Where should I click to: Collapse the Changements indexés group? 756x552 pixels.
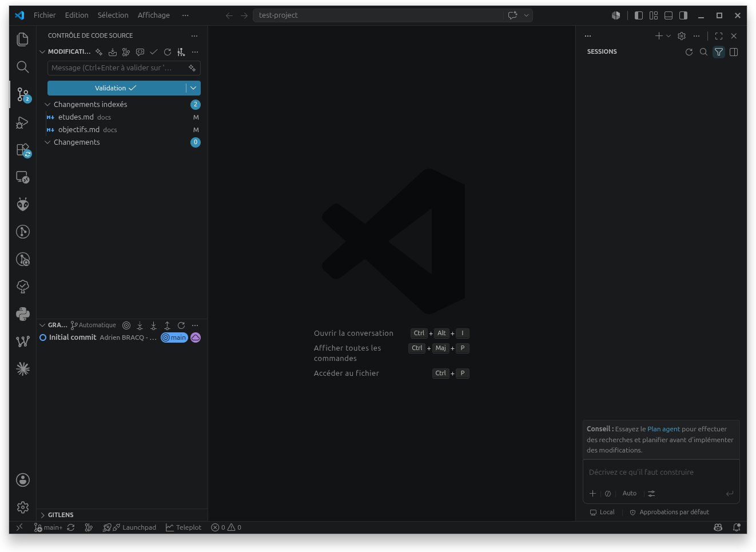click(x=47, y=105)
